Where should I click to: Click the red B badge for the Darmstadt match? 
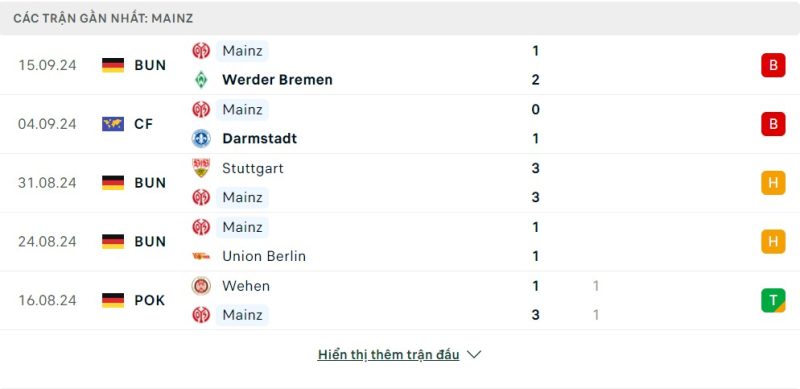pyautogui.click(x=773, y=124)
